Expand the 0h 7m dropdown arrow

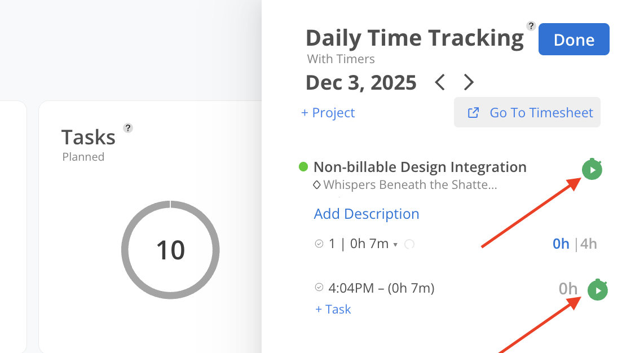coord(395,245)
